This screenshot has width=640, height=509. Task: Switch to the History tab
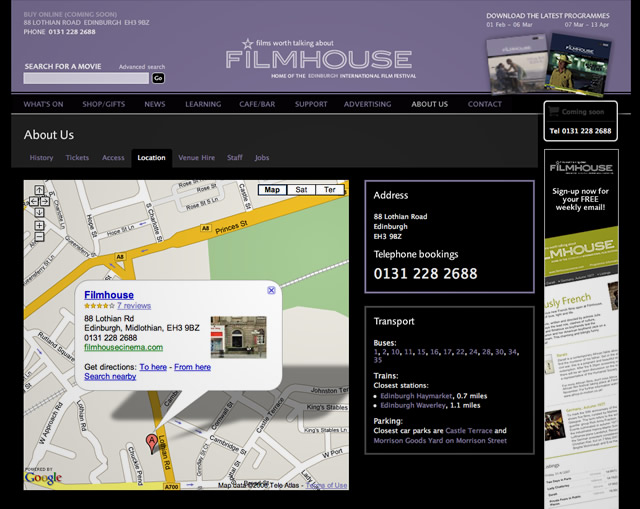pos(41,158)
